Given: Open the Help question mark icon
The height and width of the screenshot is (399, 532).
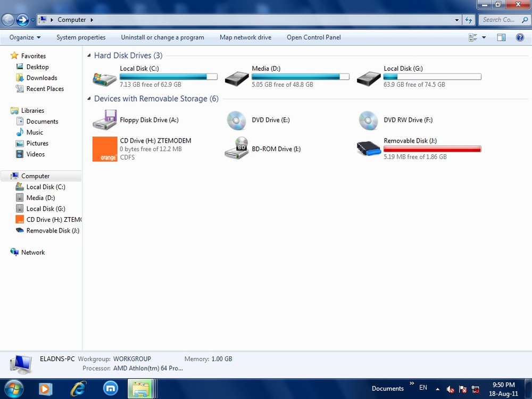Looking at the screenshot, I should [520, 37].
